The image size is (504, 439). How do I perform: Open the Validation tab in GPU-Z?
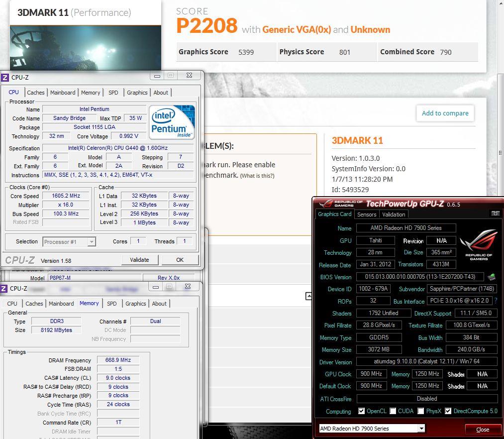tap(394, 215)
